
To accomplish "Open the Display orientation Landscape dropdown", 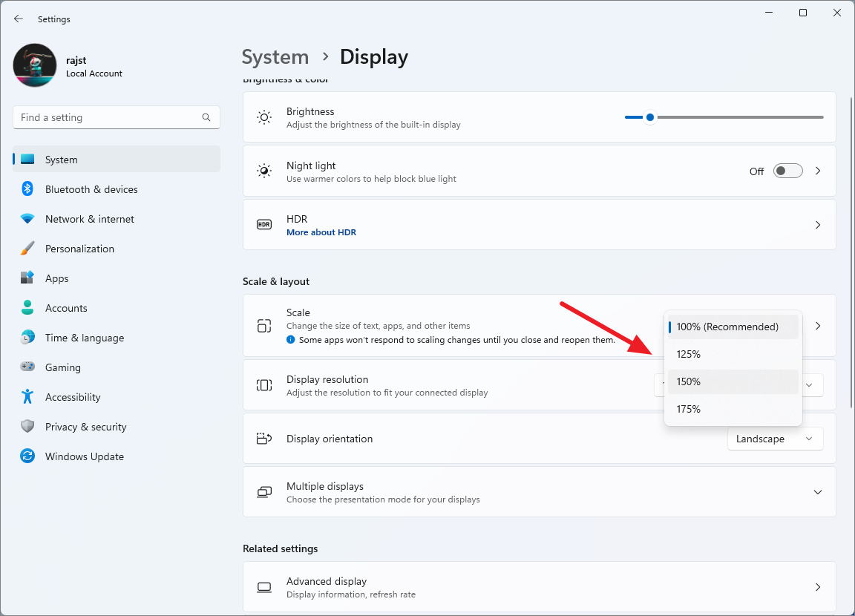I will pyautogui.click(x=775, y=439).
